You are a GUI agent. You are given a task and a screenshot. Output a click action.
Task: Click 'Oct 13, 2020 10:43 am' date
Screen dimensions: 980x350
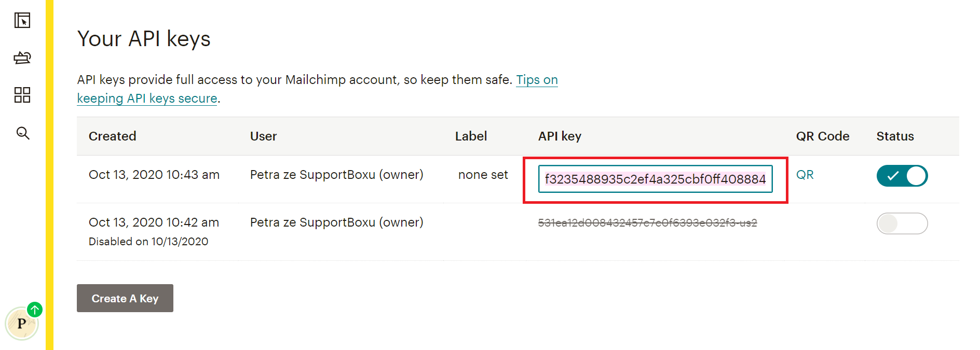point(154,175)
